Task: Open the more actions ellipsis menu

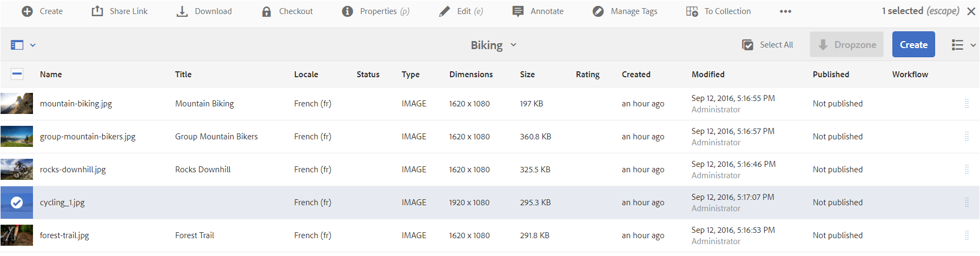Action: point(785,11)
